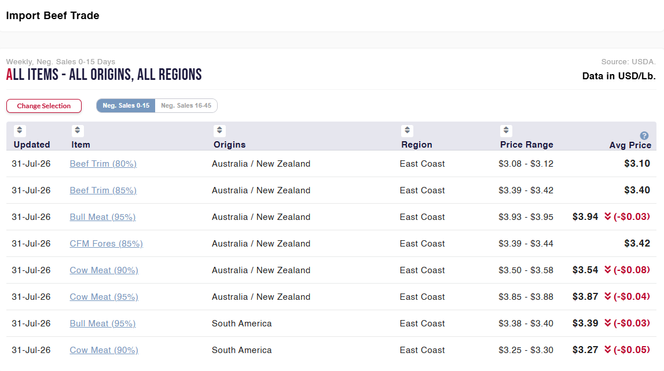Viewport: 664px width, 371px height.
Task: Click average price $3.39
Action: click(585, 323)
